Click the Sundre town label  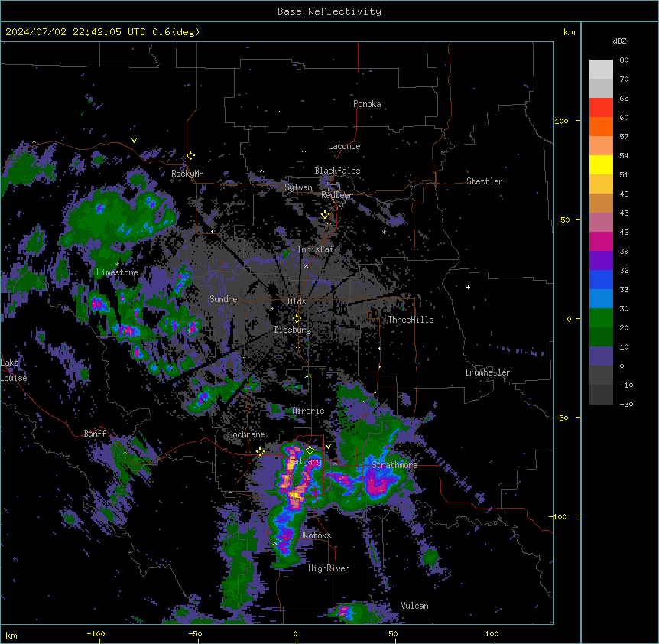coord(223,299)
